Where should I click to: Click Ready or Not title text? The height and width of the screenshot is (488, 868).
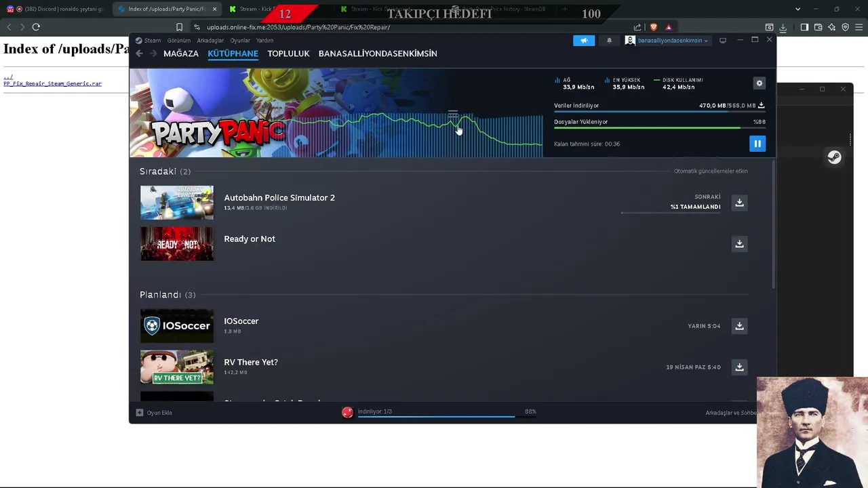(x=250, y=239)
